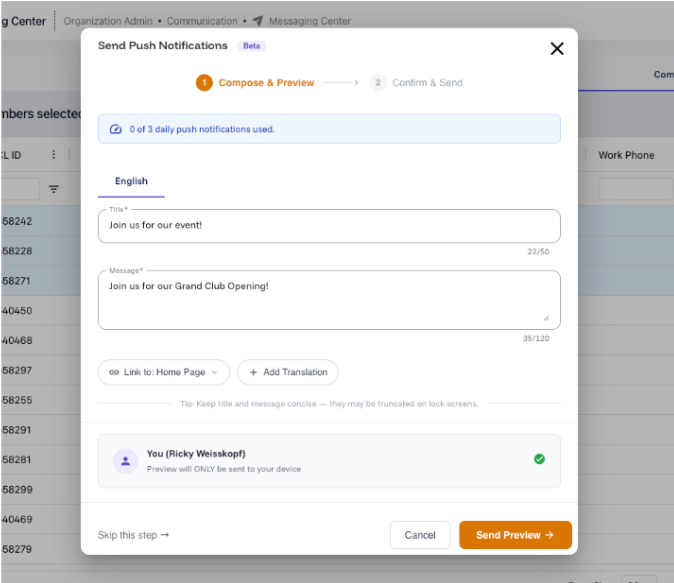
Task: Select table row 58271
Action: tap(40, 281)
